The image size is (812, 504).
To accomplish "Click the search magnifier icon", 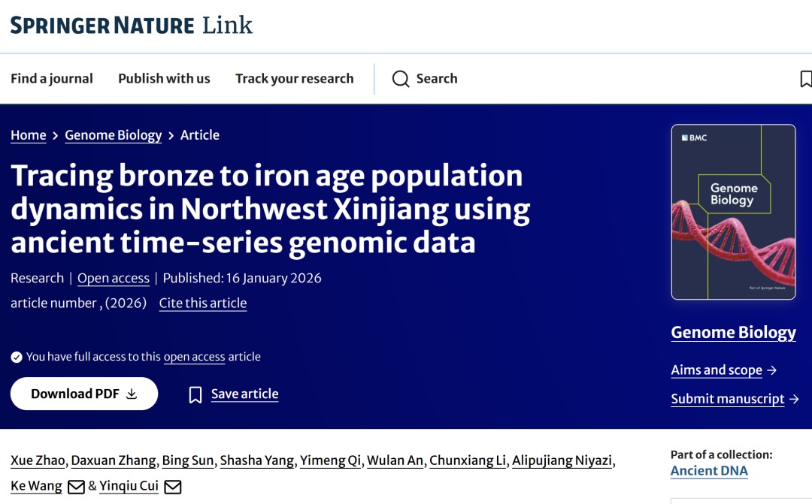I will coord(401,79).
